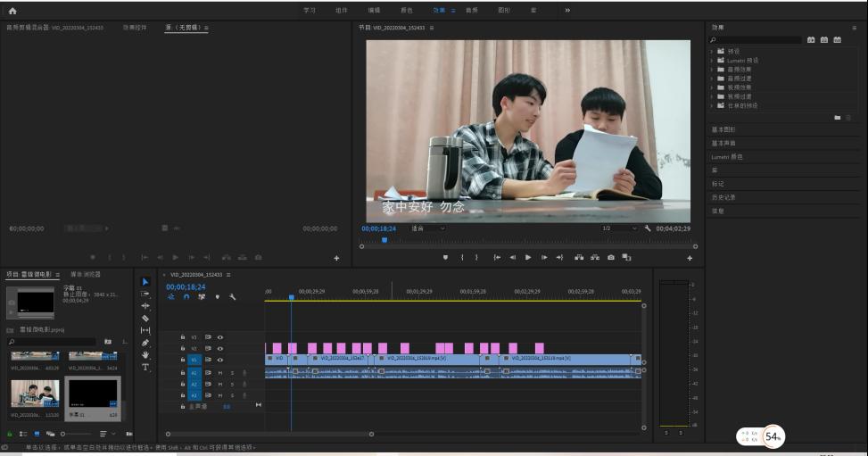Image resolution: width=868 pixels, height=456 pixels.
Task: Click the Home icon at top left
Action: coord(12,11)
